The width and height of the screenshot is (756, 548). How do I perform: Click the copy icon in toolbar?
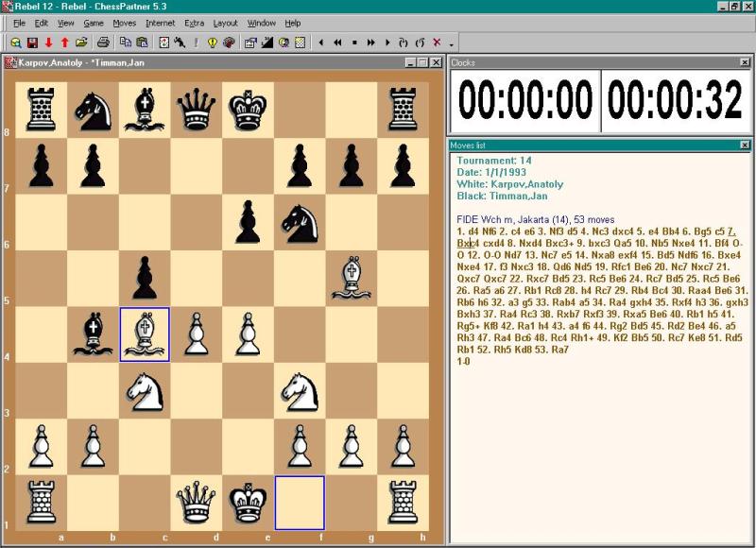126,43
